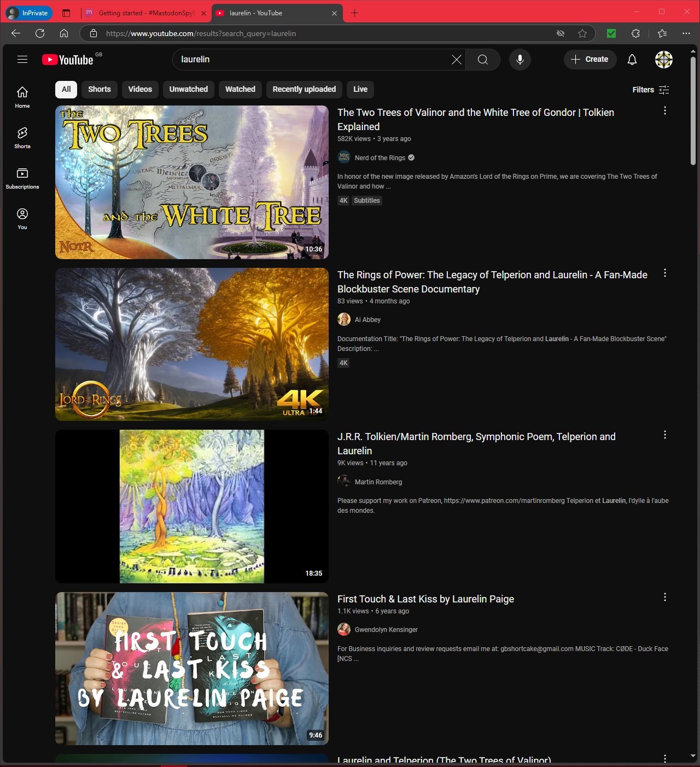Select the Recently uploaded filter chip
The image size is (700, 767).
pos(304,89)
